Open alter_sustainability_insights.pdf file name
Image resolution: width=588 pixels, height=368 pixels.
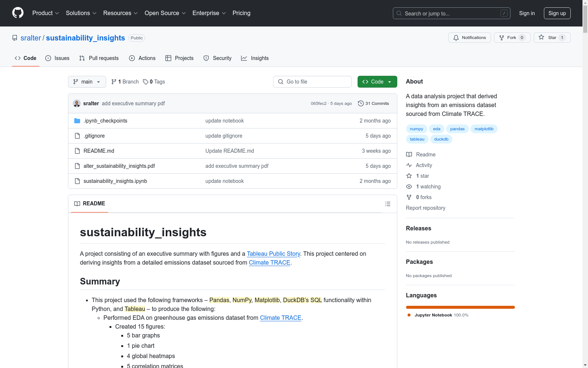(119, 166)
